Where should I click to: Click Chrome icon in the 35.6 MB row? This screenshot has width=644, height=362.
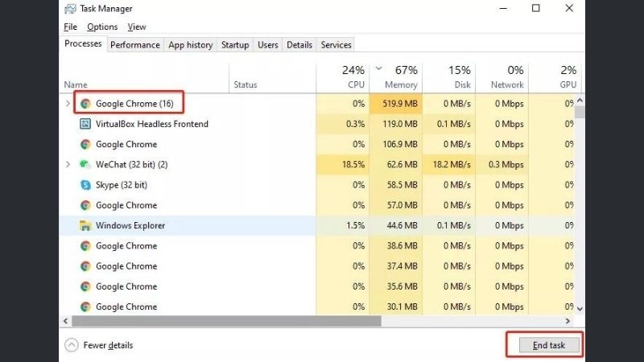[85, 286]
